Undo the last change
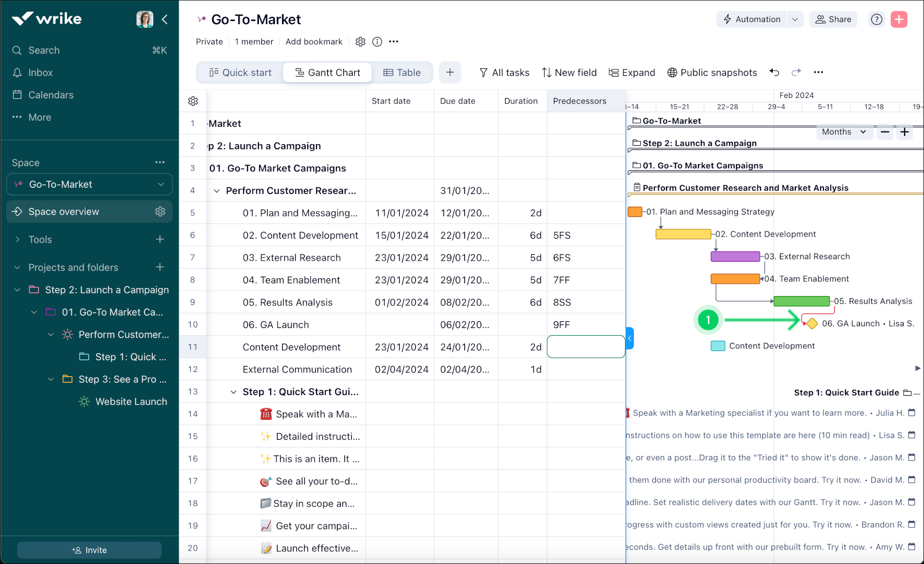The width and height of the screenshot is (924, 564). point(774,72)
